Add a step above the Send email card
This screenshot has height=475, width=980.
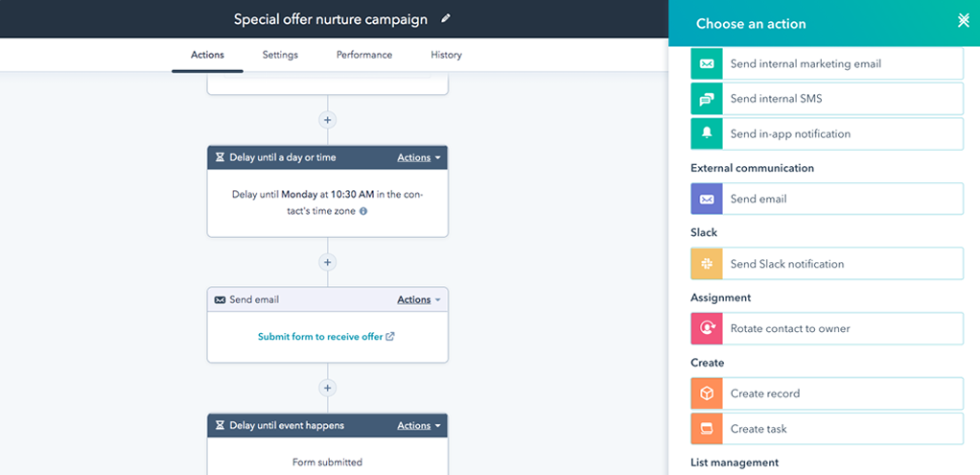click(328, 262)
